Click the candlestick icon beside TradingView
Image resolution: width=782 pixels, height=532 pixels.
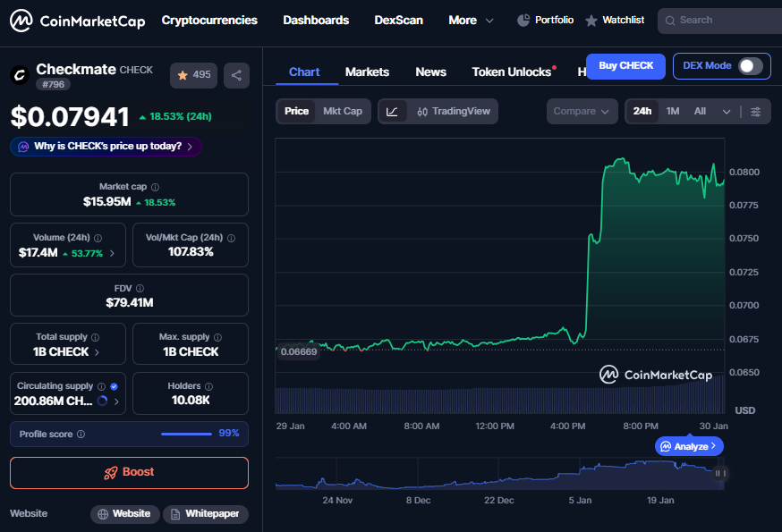pyautogui.click(x=422, y=112)
